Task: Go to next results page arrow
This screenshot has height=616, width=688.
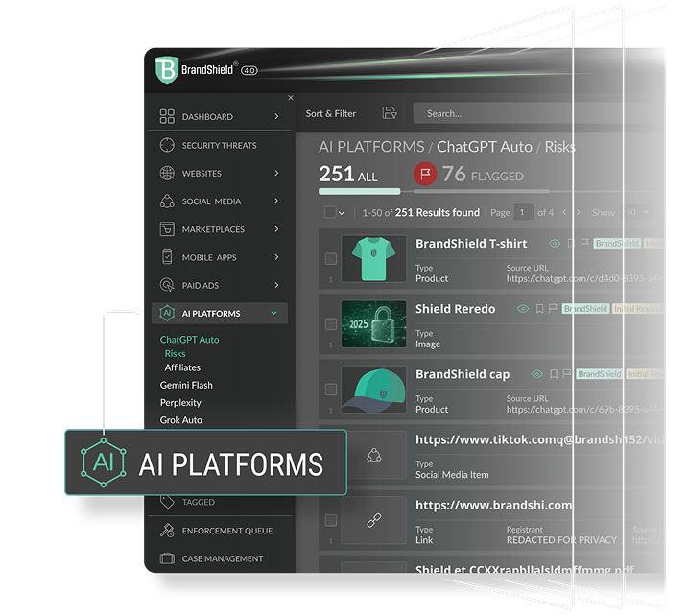Action: 578,212
